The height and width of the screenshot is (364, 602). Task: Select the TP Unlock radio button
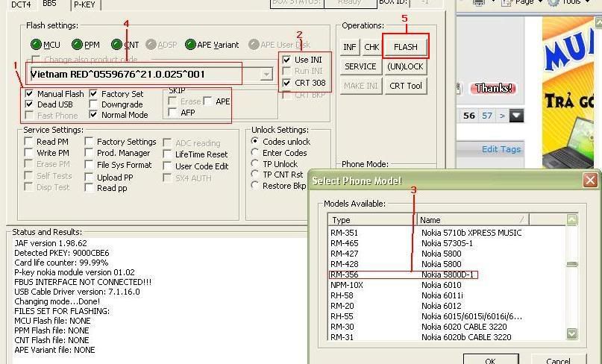pyautogui.click(x=254, y=163)
